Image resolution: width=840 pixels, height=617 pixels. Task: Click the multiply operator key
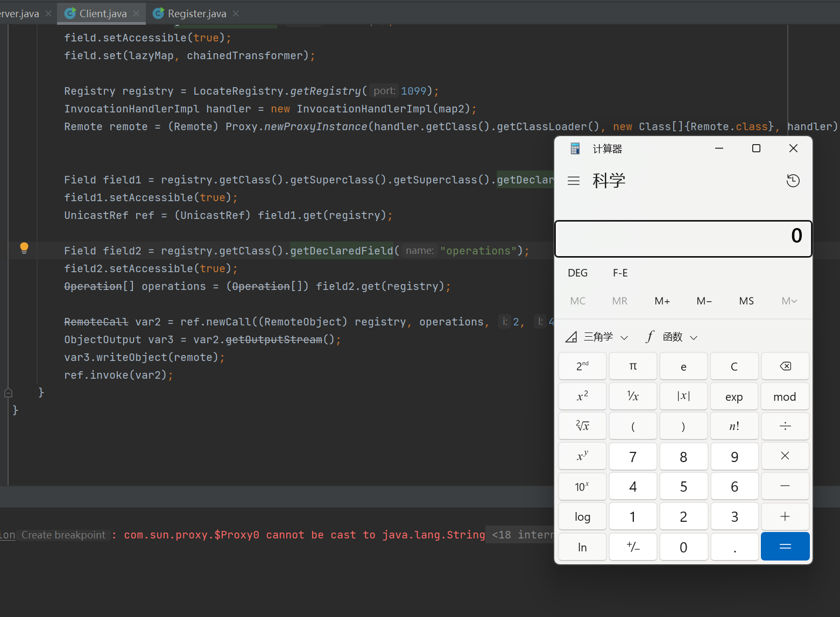(785, 457)
